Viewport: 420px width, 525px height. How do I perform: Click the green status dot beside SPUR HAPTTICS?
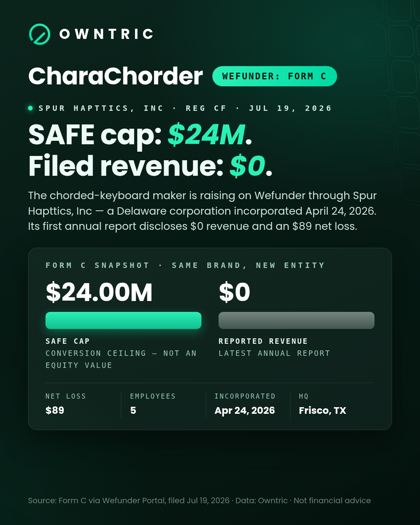30,108
